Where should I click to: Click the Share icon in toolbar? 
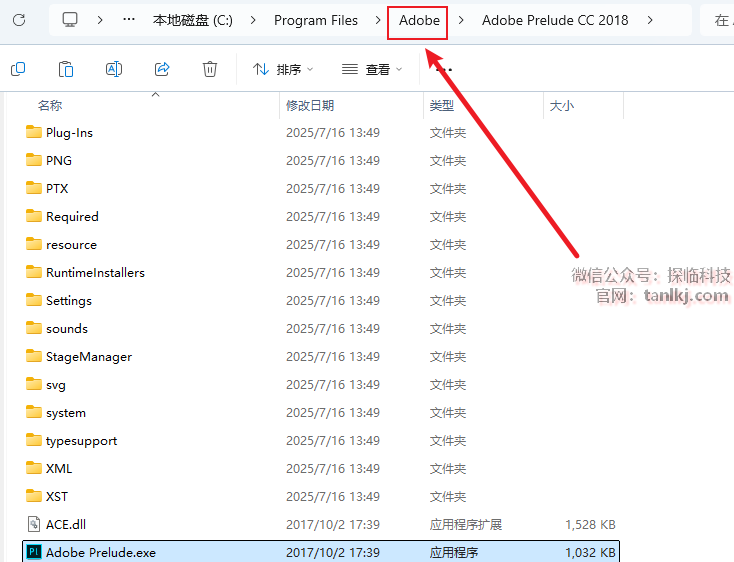click(x=162, y=69)
